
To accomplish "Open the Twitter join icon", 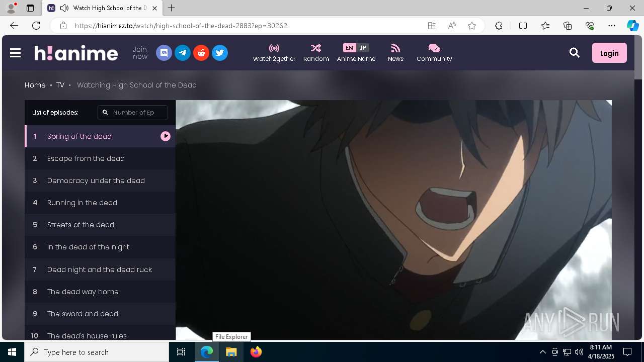I will (x=220, y=53).
